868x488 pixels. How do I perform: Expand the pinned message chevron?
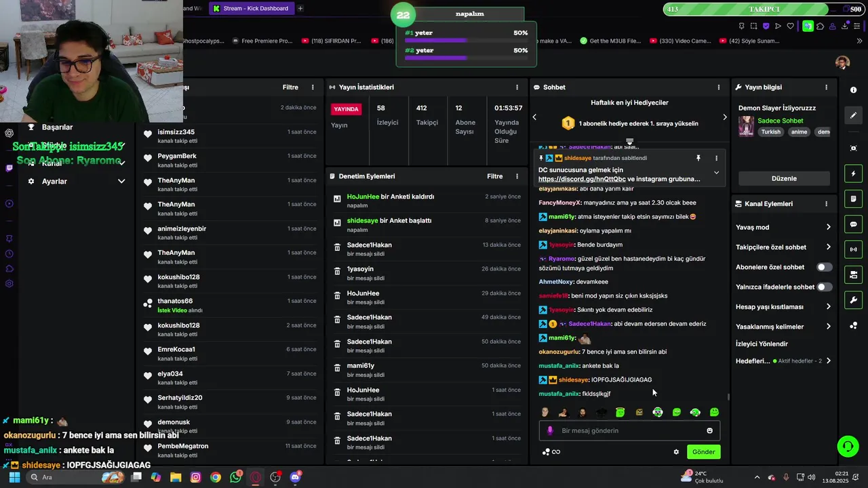(x=716, y=173)
